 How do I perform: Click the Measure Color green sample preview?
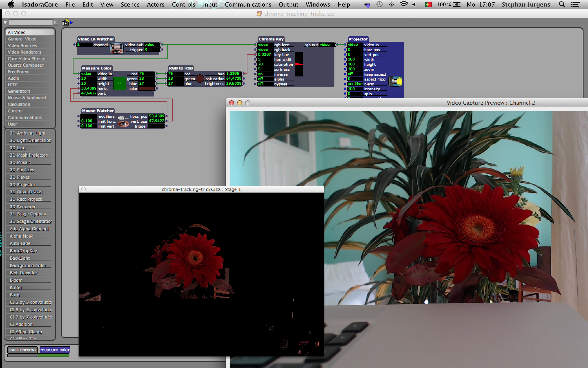[119, 83]
